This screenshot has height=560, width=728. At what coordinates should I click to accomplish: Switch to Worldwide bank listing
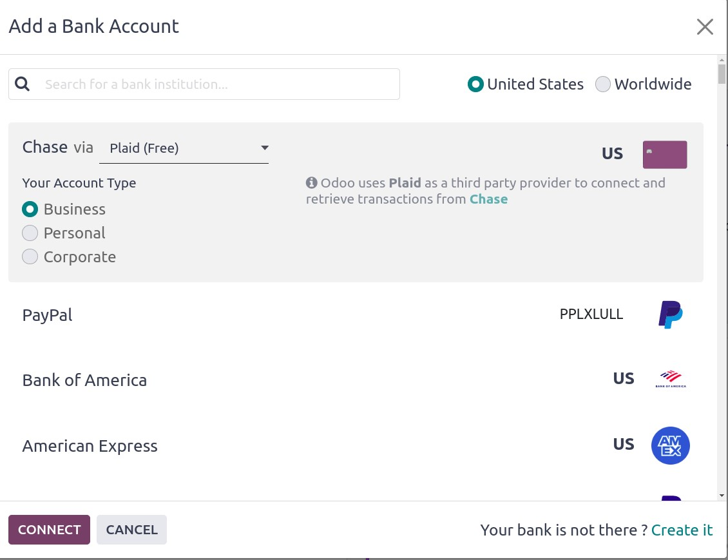603,84
